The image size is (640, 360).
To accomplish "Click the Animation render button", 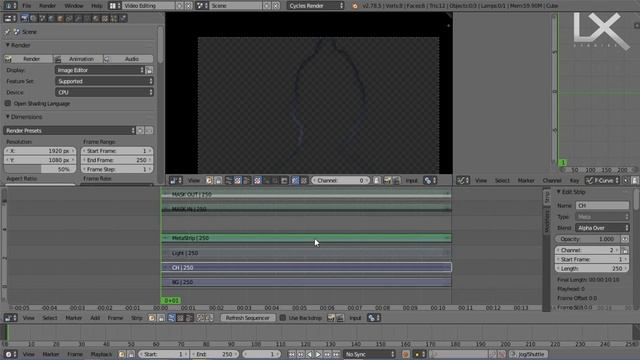I will pos(78,59).
